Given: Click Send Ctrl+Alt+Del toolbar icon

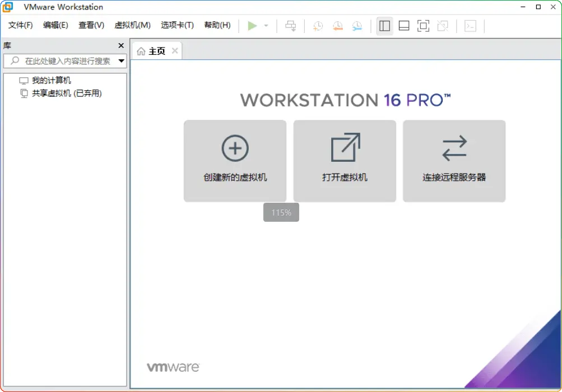Looking at the screenshot, I should point(290,26).
